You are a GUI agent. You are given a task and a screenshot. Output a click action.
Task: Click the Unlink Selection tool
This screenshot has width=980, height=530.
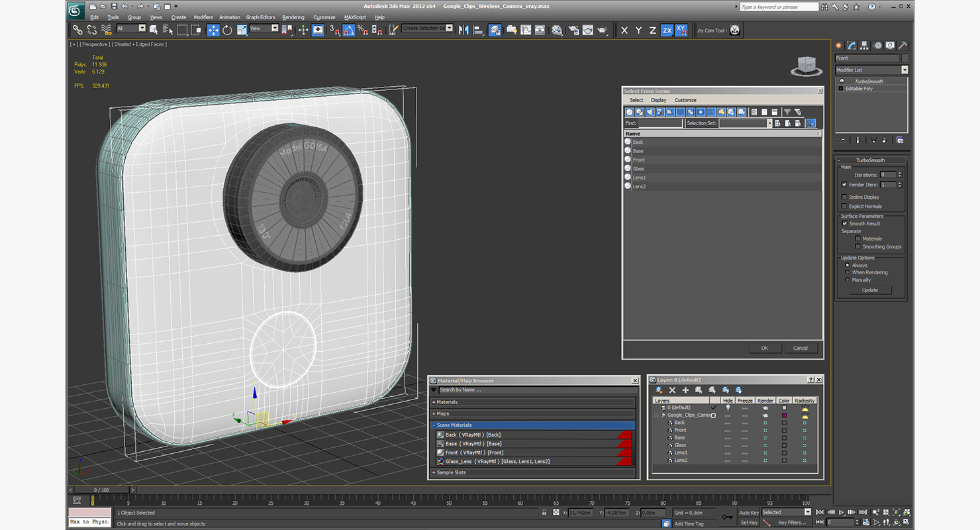pos(91,30)
